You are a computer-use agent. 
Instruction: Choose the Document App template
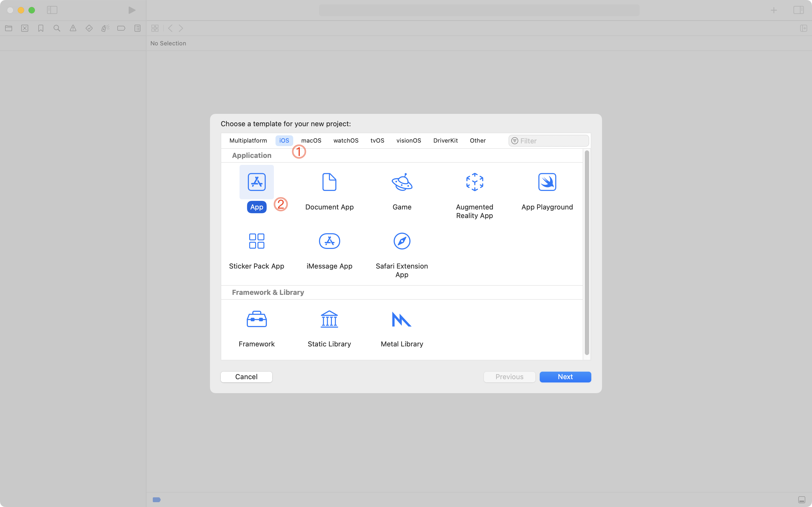pos(329,182)
